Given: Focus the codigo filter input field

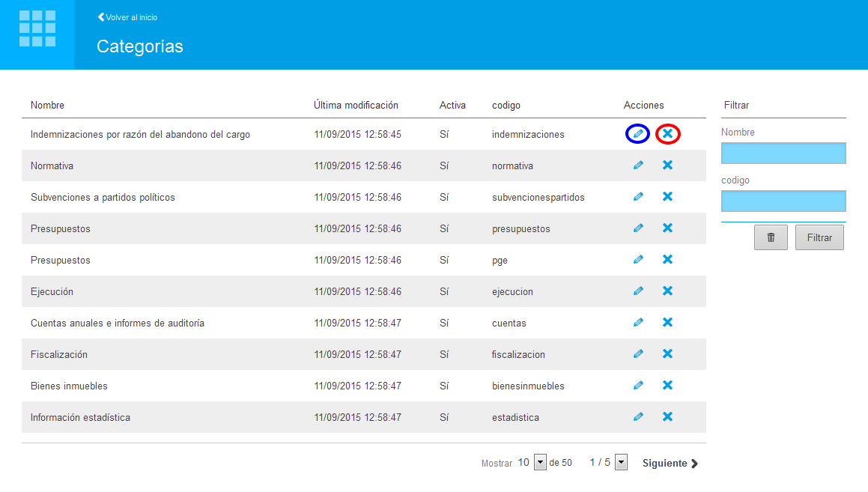Looking at the screenshot, I should point(783,201).
